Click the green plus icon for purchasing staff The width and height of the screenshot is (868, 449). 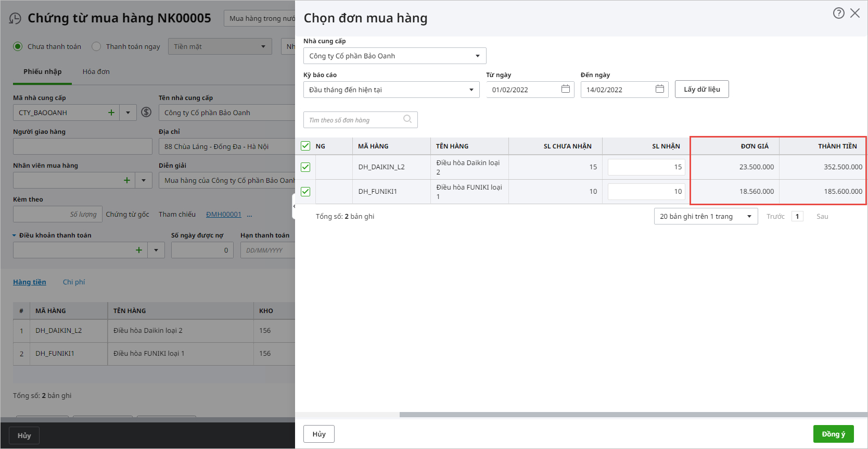pos(126,180)
